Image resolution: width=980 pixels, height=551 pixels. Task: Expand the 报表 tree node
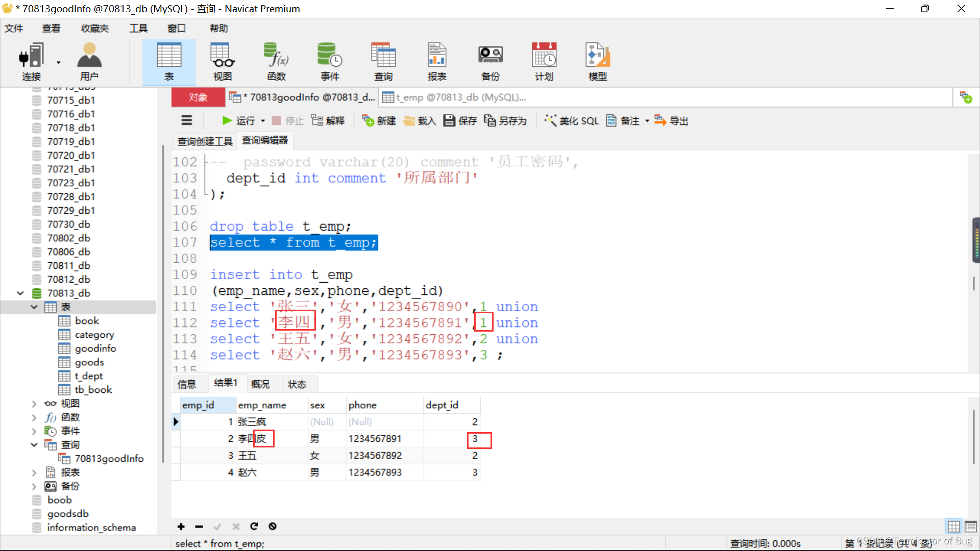click(x=34, y=472)
